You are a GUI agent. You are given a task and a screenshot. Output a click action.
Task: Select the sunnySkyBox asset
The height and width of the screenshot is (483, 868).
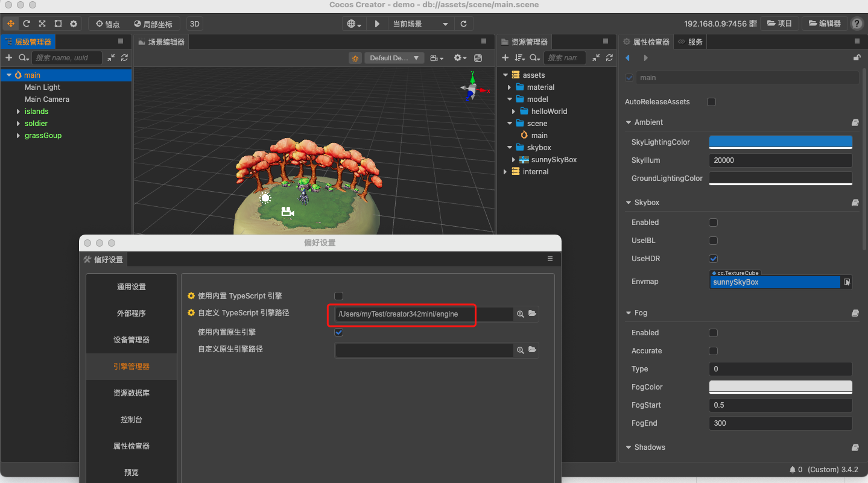(x=554, y=160)
